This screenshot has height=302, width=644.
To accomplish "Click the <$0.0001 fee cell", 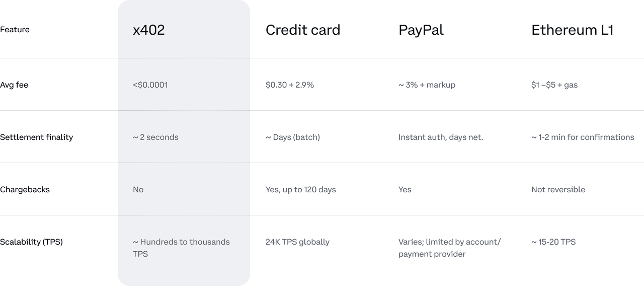I will [150, 85].
